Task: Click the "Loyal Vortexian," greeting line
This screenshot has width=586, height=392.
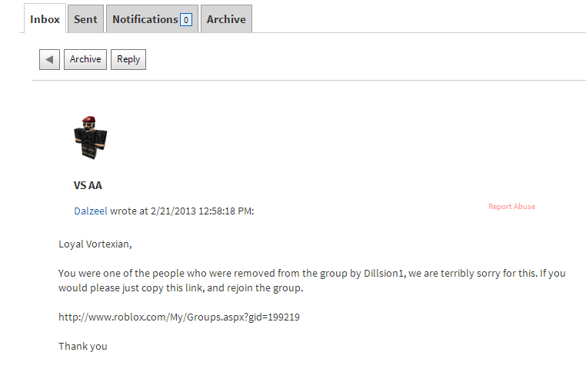Action: point(95,244)
